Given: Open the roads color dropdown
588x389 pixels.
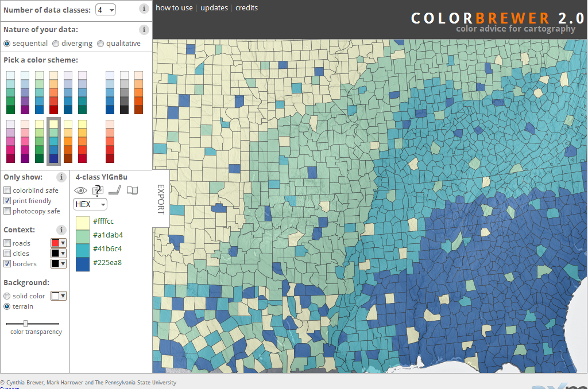Looking at the screenshot, I should click(59, 243).
